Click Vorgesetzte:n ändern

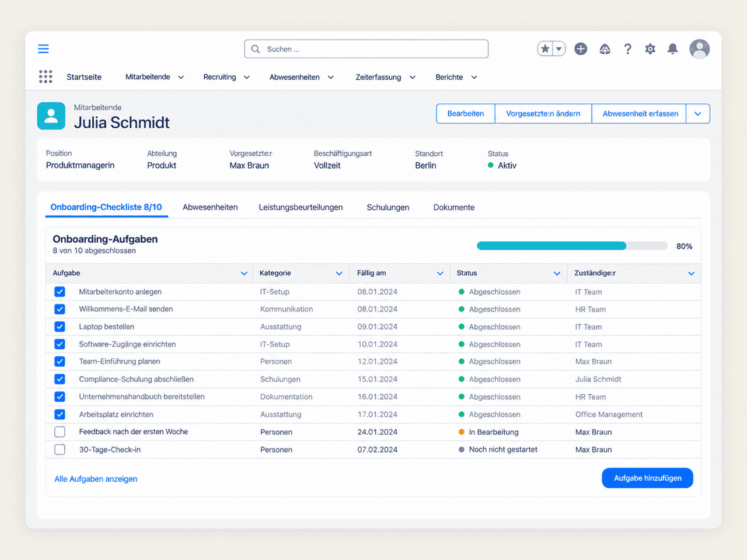click(543, 114)
